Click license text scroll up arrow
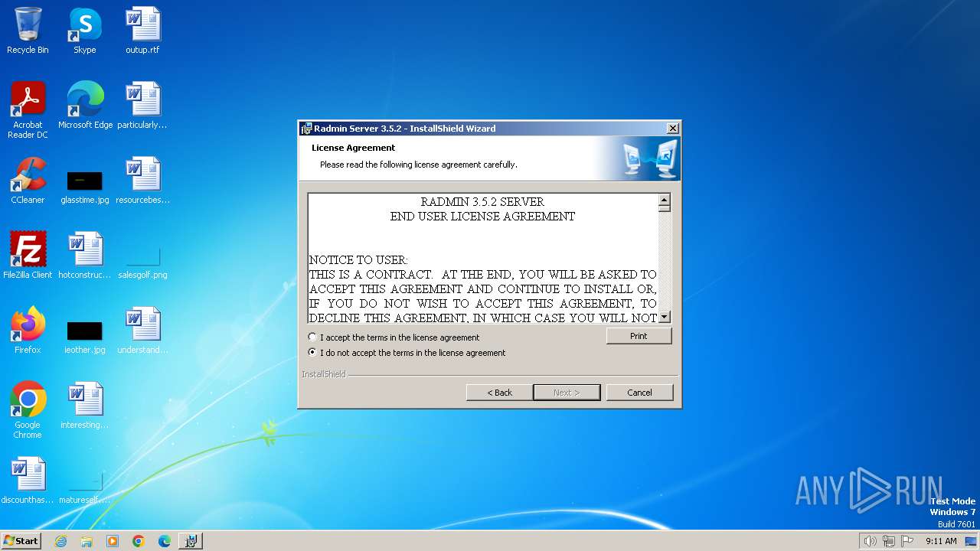This screenshot has height=551, width=980. click(x=665, y=200)
